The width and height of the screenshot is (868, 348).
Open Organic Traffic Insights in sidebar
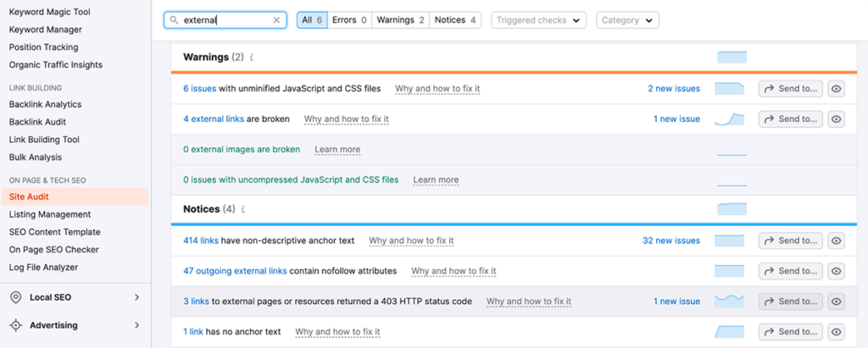coord(56,64)
